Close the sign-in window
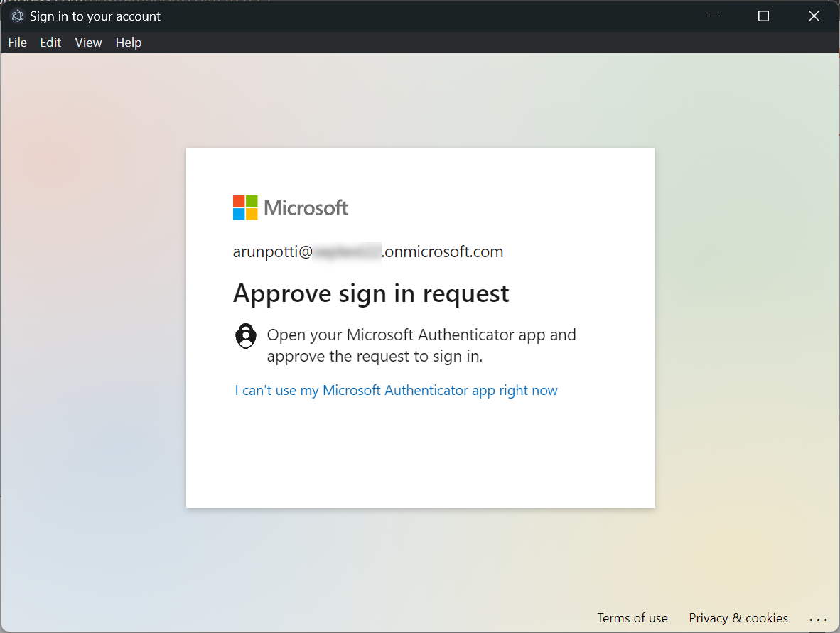Image resolution: width=840 pixels, height=633 pixels. pos(814,16)
